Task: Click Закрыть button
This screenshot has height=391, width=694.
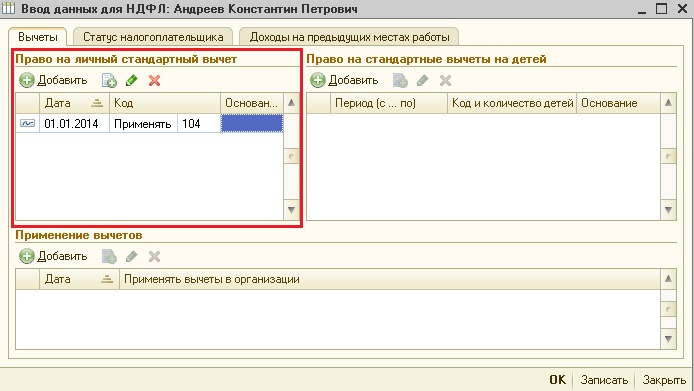Action: 664,380
